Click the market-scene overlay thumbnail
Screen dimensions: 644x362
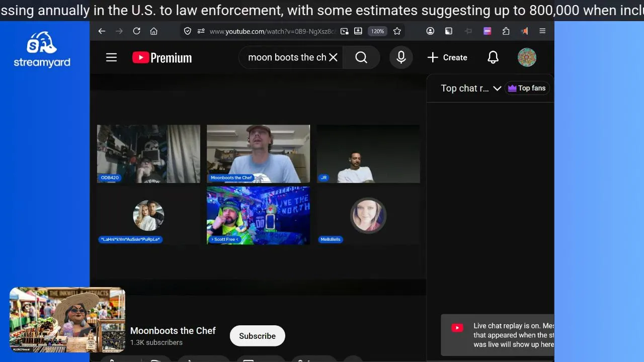pyautogui.click(x=67, y=320)
